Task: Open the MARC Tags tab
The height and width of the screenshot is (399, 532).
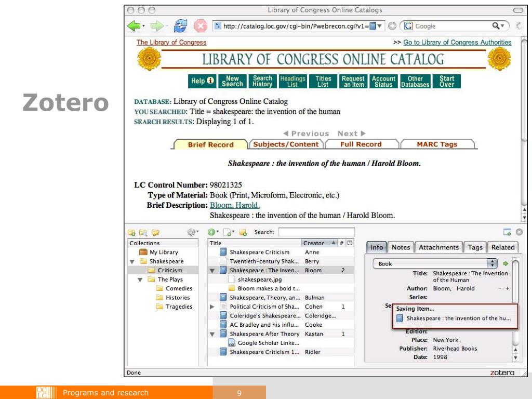Action: [x=437, y=144]
